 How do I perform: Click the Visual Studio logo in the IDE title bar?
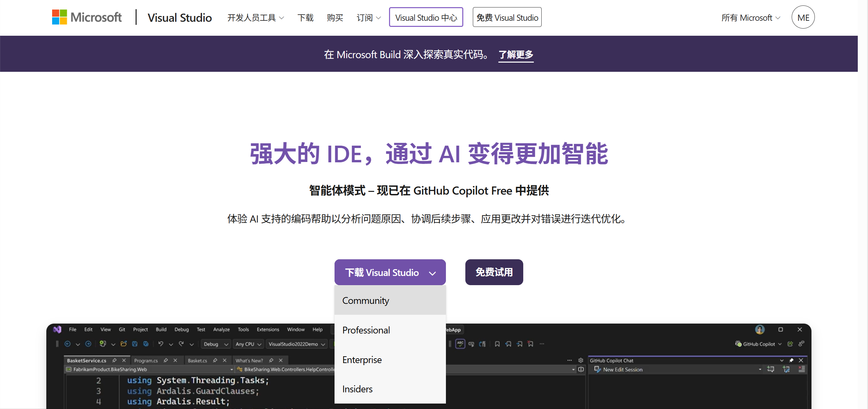[x=57, y=329]
